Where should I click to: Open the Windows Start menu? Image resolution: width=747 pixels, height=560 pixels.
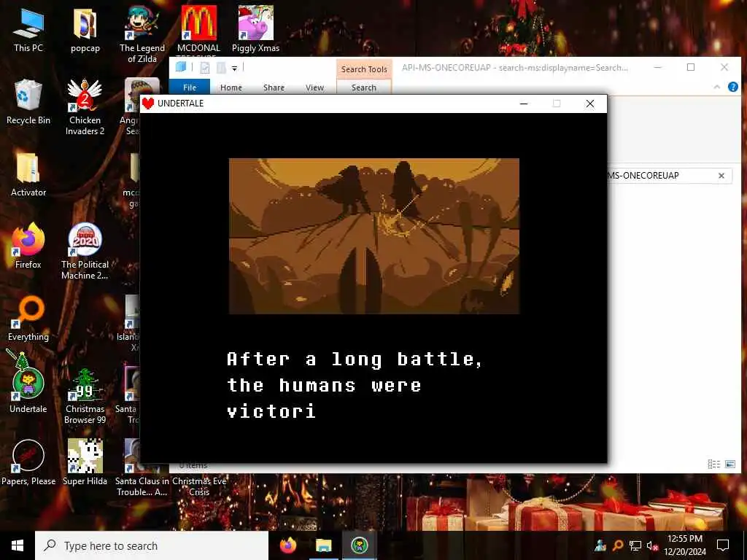[x=18, y=545]
